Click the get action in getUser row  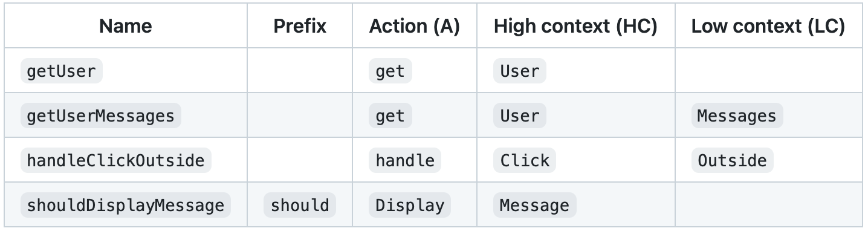coord(390,71)
